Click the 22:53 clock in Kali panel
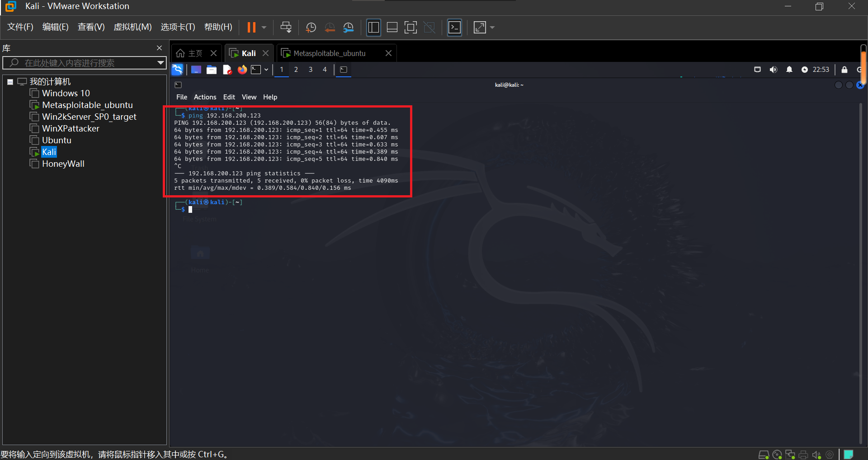The width and height of the screenshot is (868, 460). click(x=821, y=70)
